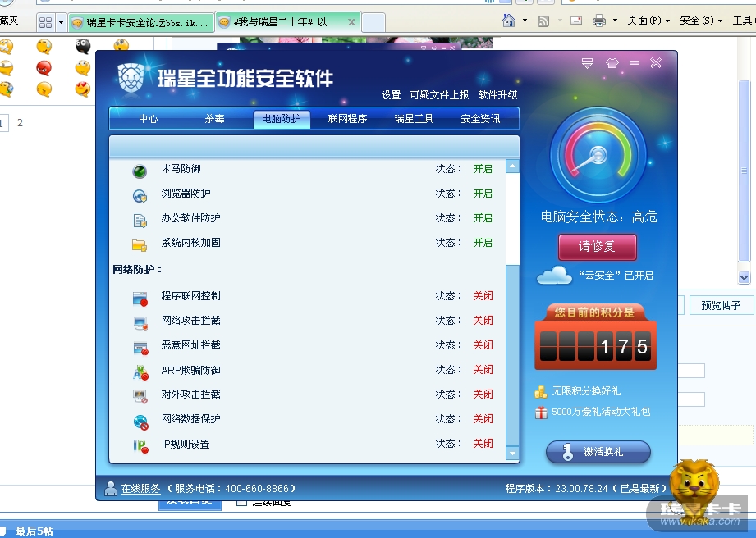Toggle 恶意网址拦截 status 关闭

[x=483, y=344]
